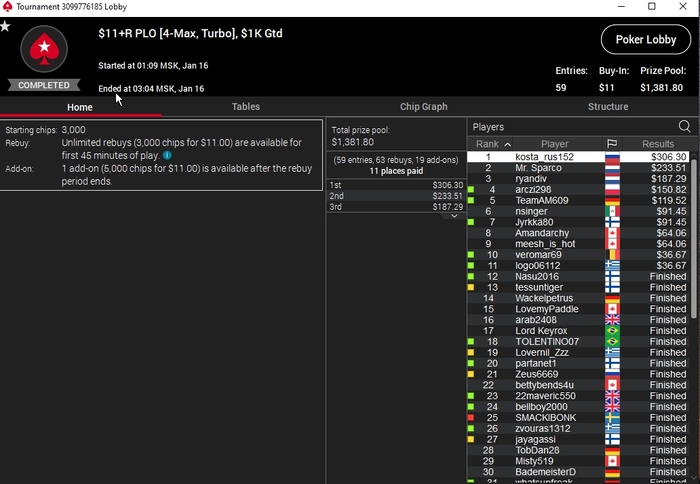The height and width of the screenshot is (484, 700).
Task: Click the rebuy info icon
Action: coord(167,155)
